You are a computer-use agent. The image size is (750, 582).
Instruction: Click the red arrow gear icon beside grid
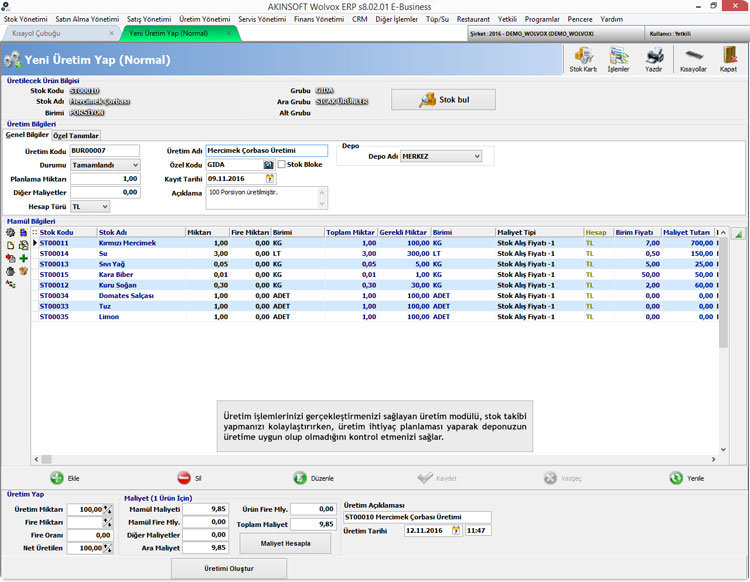(x=10, y=258)
